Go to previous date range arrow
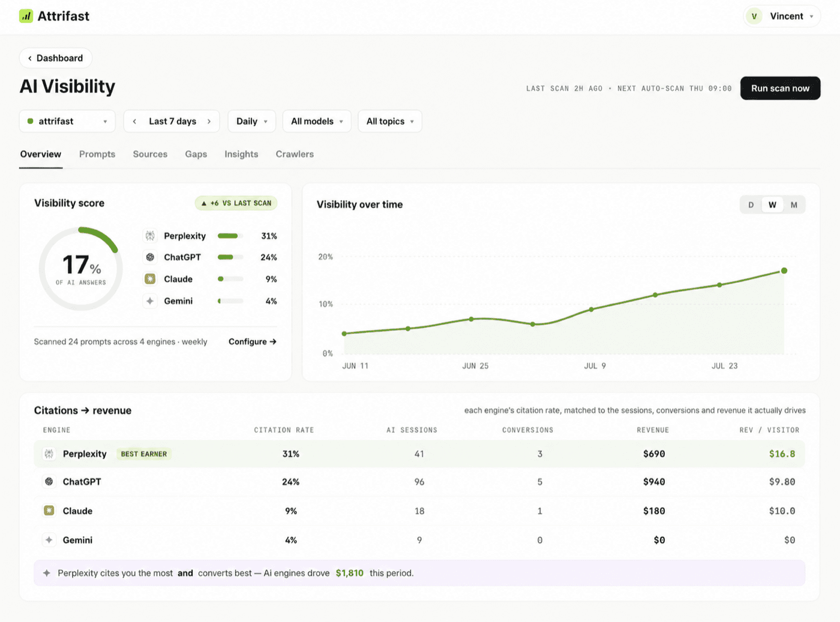This screenshot has width=840, height=622. (x=134, y=121)
